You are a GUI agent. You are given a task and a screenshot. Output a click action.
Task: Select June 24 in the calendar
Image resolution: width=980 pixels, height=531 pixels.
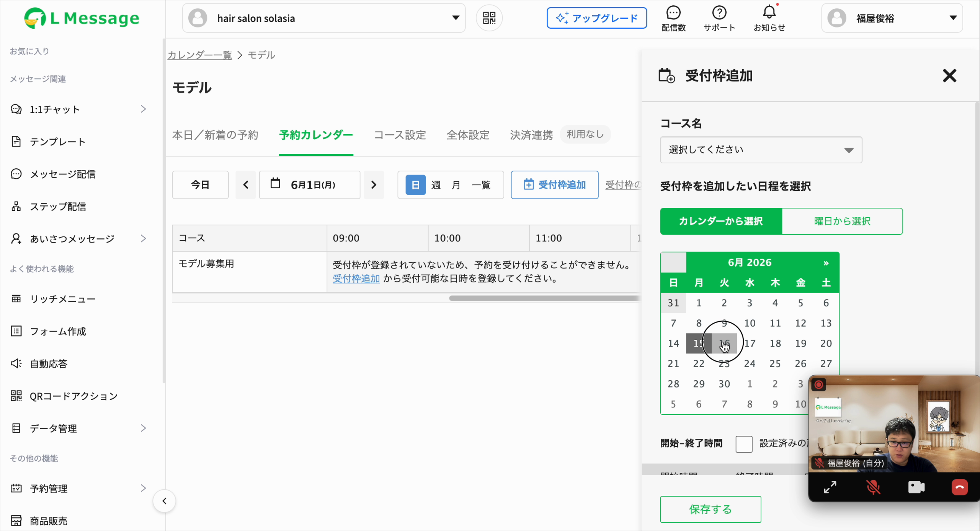click(750, 363)
